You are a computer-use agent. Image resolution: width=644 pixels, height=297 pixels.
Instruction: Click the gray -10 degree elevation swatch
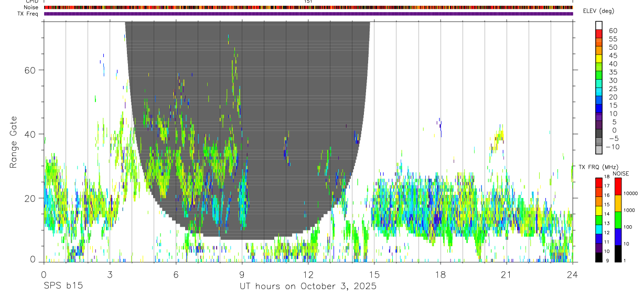[599, 150]
